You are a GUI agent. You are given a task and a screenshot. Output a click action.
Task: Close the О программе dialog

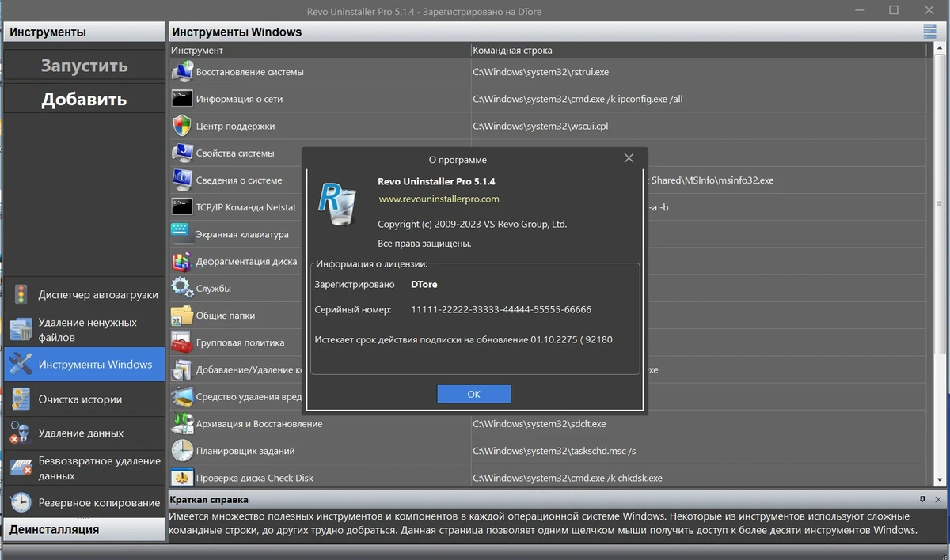629,158
